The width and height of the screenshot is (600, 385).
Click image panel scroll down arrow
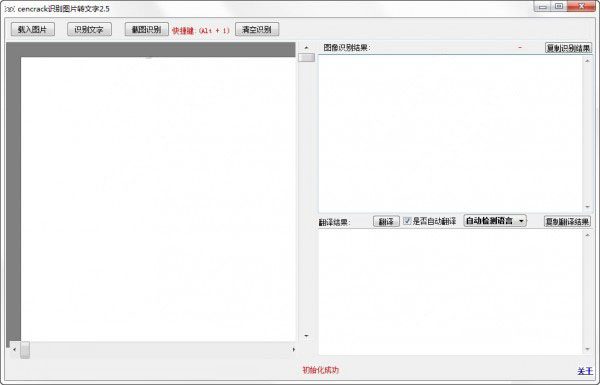pyautogui.click(x=307, y=336)
